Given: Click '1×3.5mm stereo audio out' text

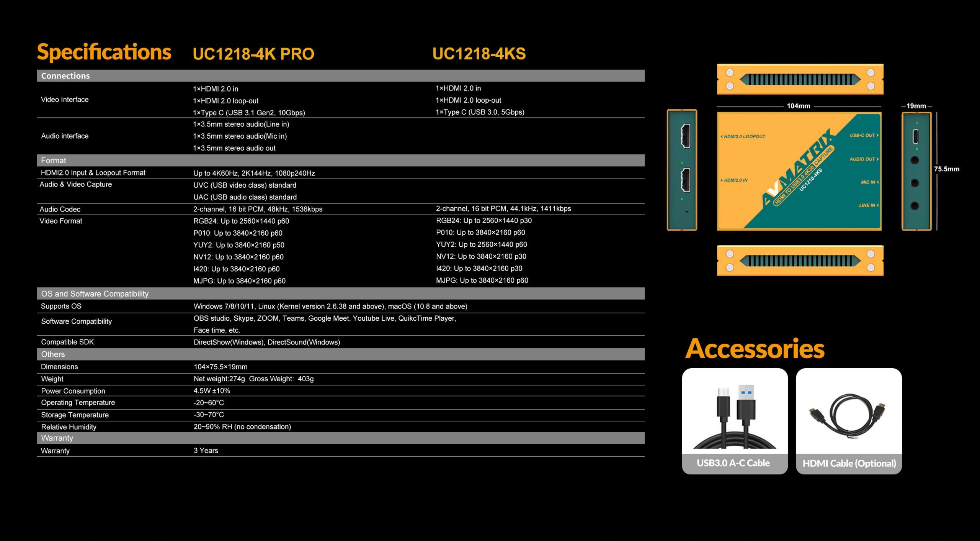Looking at the screenshot, I should tap(234, 148).
